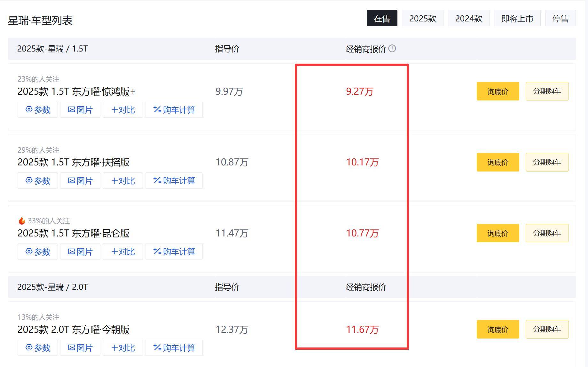Click 询底价 for the 昆仑版
The height and width of the screenshot is (367, 588).
click(498, 233)
